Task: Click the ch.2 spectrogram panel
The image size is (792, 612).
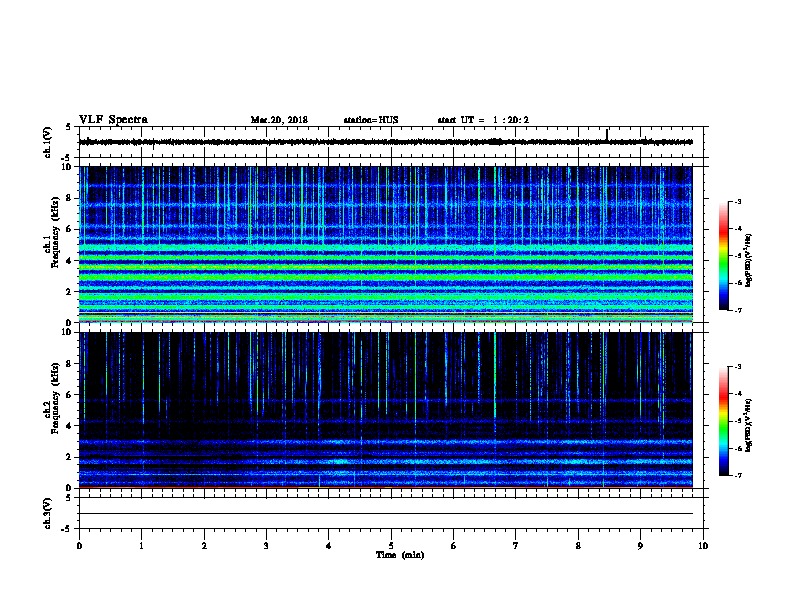Action: 386,410
